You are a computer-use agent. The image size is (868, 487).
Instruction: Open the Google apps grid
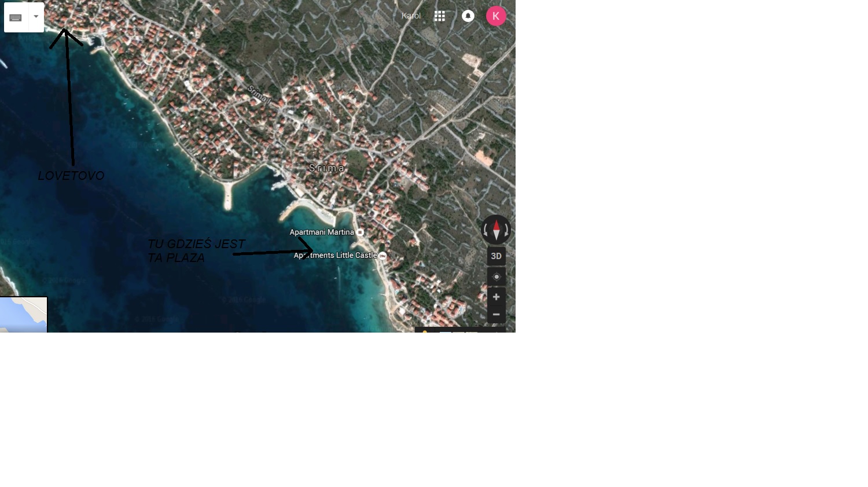pyautogui.click(x=439, y=16)
